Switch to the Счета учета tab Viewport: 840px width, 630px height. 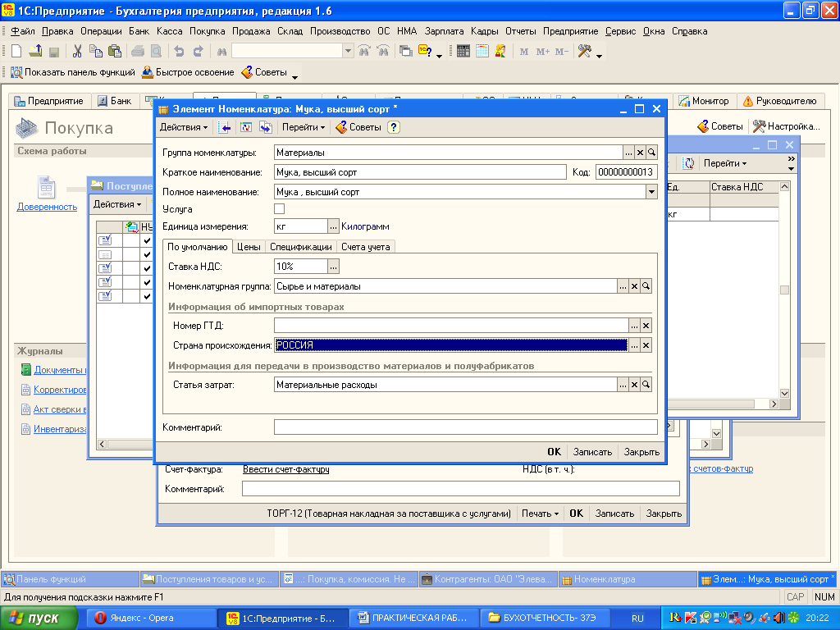(365, 247)
